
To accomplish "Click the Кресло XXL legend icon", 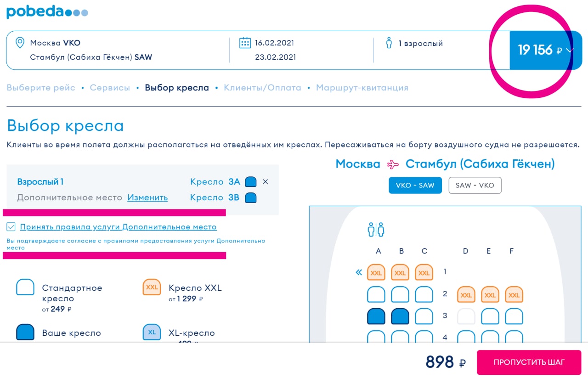I will pyautogui.click(x=152, y=287).
